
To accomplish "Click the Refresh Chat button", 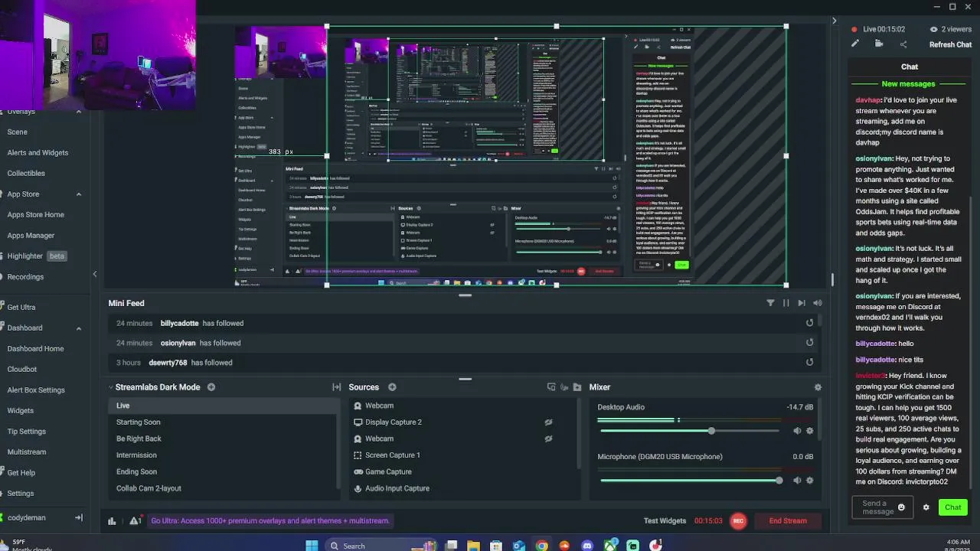I will tap(950, 45).
